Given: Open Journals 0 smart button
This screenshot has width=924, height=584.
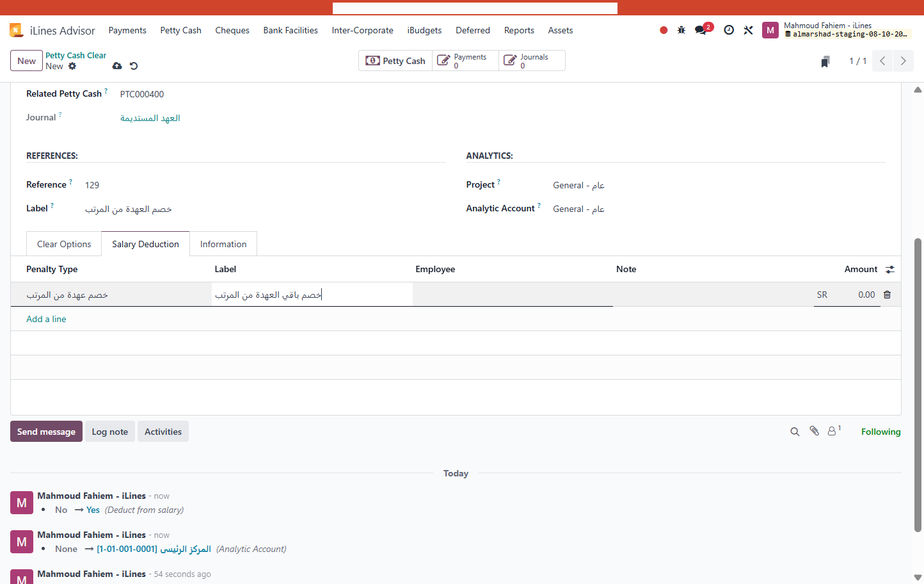Looking at the screenshot, I should pyautogui.click(x=532, y=61).
